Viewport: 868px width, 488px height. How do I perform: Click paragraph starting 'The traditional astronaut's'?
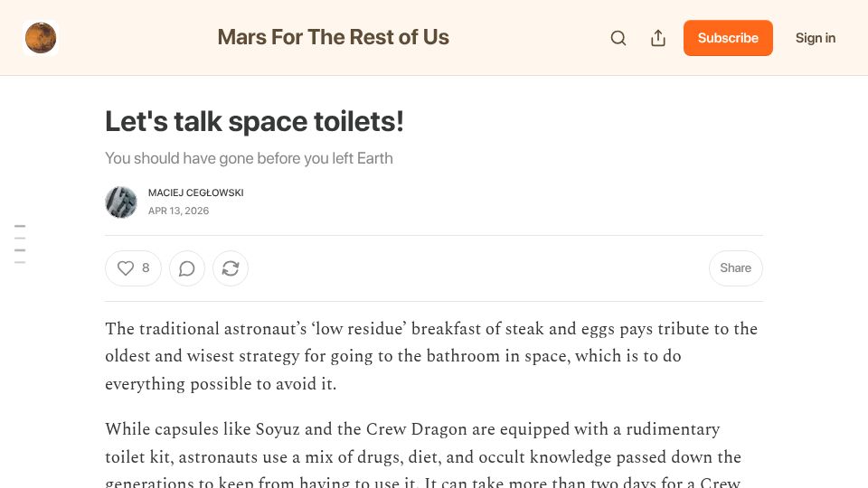[431, 356]
